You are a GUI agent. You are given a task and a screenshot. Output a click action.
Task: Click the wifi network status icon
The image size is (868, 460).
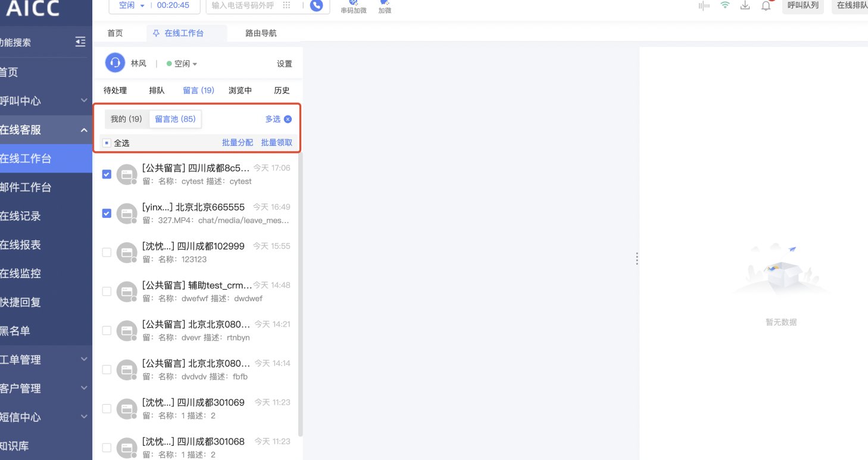click(x=725, y=5)
